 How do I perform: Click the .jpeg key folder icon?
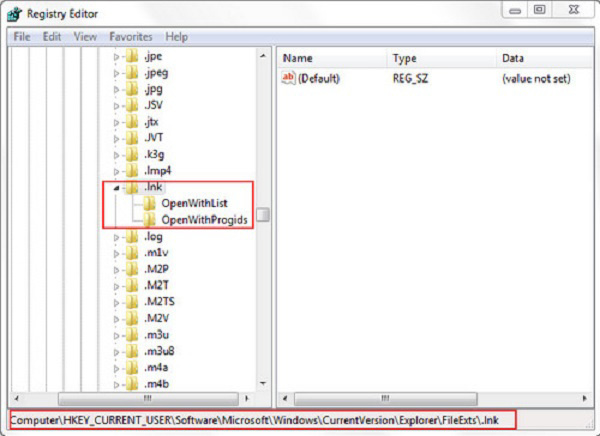tap(132, 73)
